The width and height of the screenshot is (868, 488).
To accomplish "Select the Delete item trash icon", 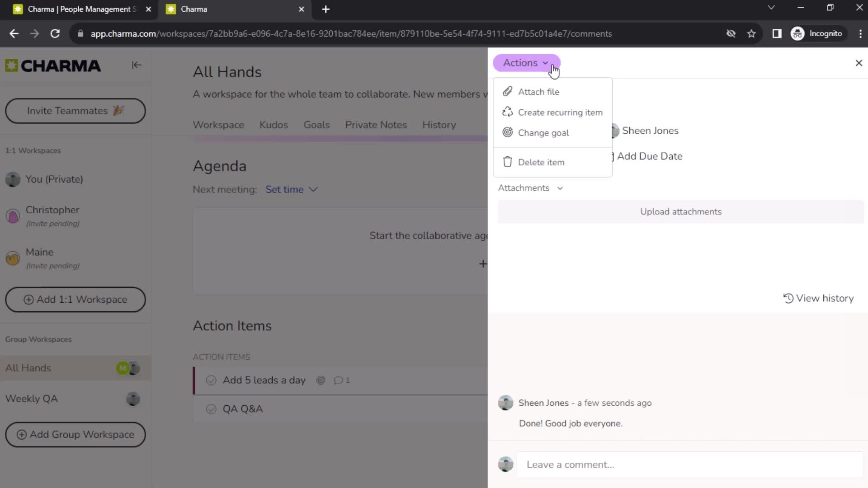I will pyautogui.click(x=507, y=162).
